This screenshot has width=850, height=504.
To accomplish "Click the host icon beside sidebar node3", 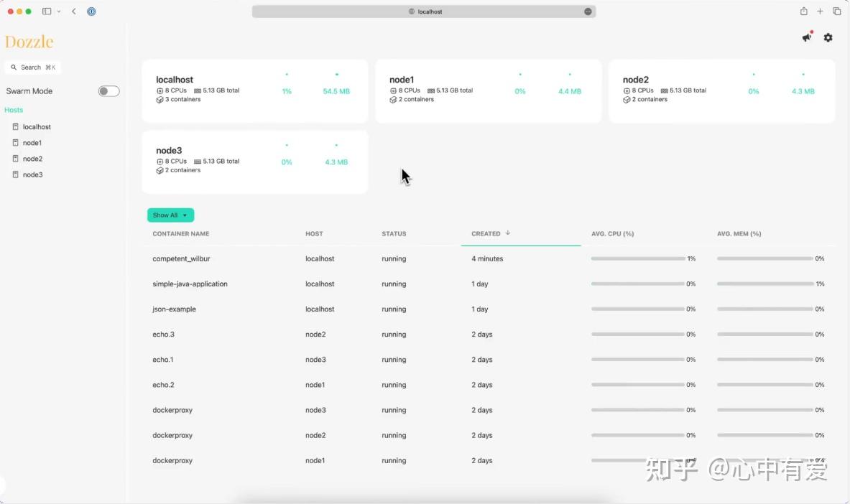I will [15, 174].
